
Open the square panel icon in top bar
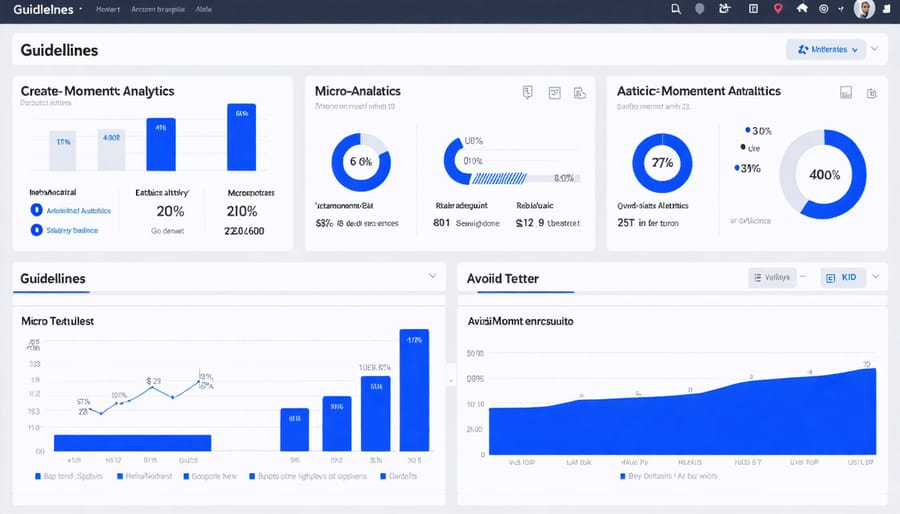pos(753,9)
